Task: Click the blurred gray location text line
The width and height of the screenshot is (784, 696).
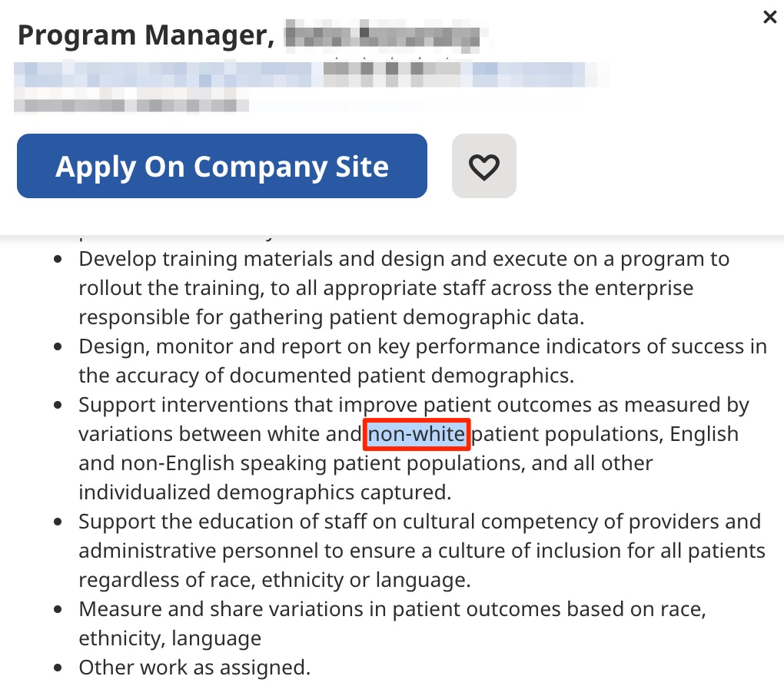Action: 131,105
